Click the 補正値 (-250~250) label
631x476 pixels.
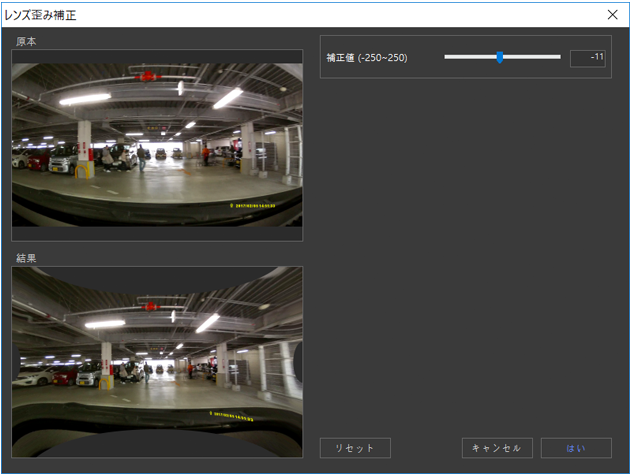[367, 58]
